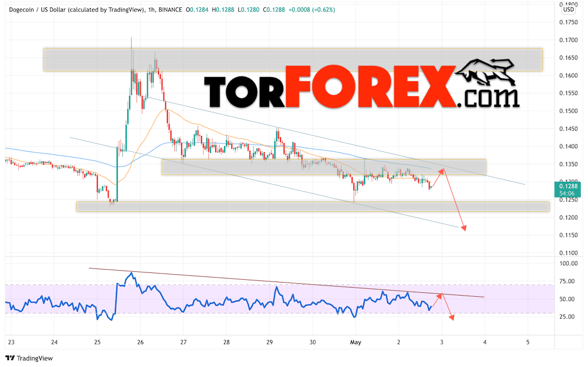Image resolution: width=588 pixels, height=367 pixels.
Task: Click the current price tag 0.1288
Action: [568, 190]
